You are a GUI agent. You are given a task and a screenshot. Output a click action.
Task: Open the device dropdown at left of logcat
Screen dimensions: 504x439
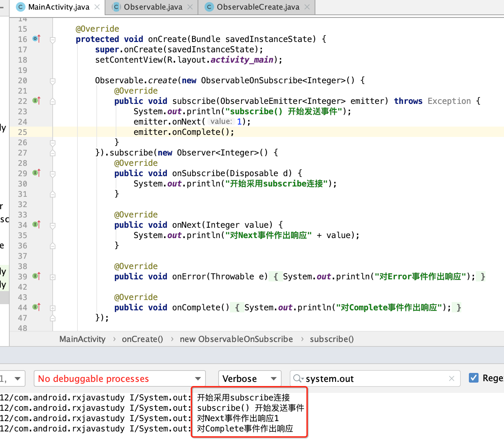tap(12, 378)
